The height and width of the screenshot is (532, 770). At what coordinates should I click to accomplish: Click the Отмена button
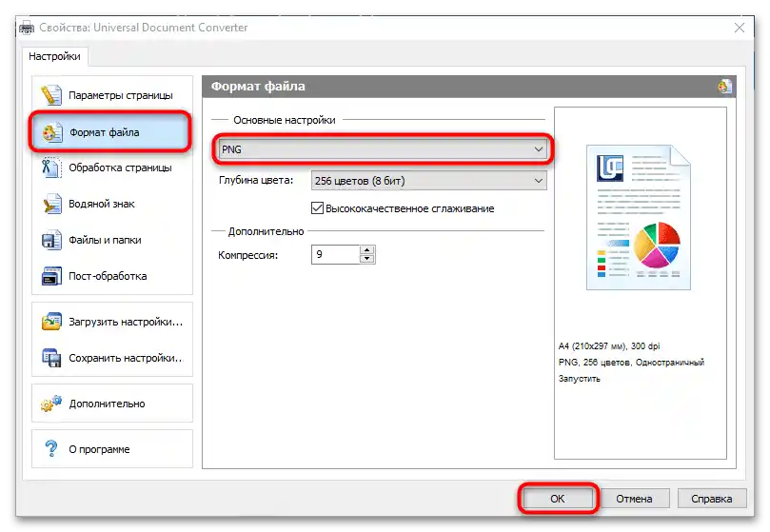(x=635, y=499)
